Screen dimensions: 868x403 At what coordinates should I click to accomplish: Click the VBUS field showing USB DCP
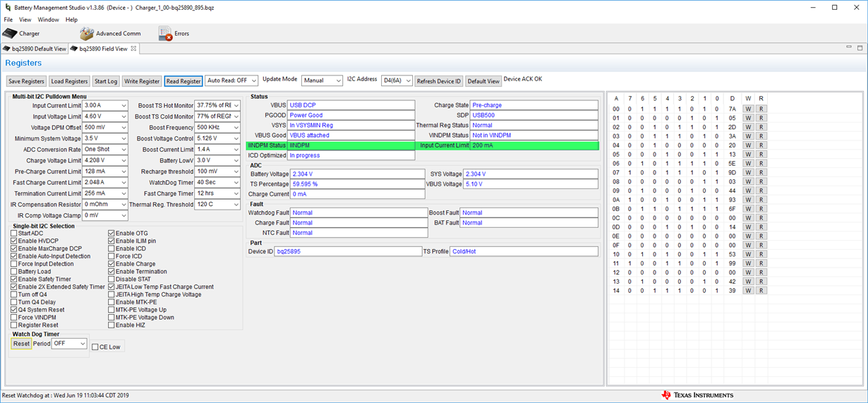[351, 105]
